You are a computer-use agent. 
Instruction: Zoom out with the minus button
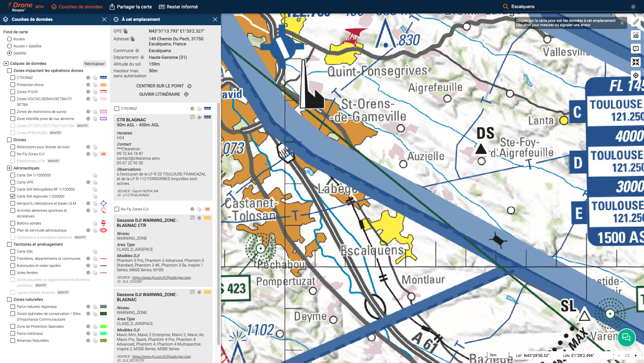[619, 356]
